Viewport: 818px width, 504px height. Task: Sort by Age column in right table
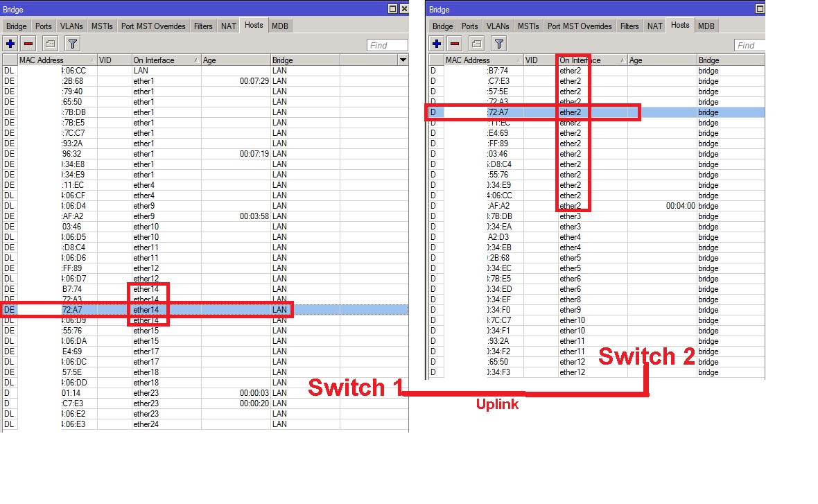tap(662, 60)
